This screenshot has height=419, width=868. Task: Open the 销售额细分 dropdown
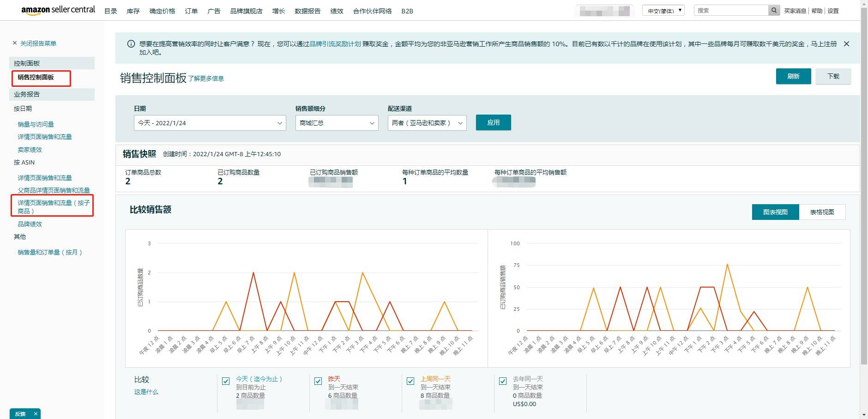(x=337, y=123)
